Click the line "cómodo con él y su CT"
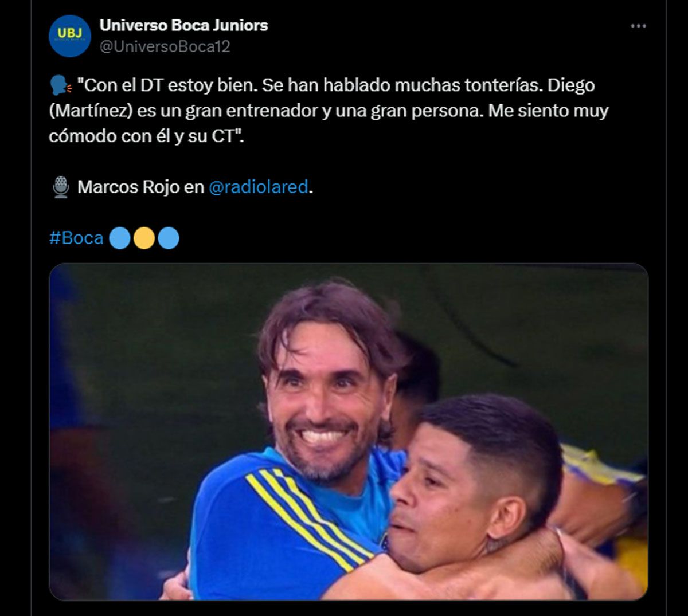 (146, 136)
